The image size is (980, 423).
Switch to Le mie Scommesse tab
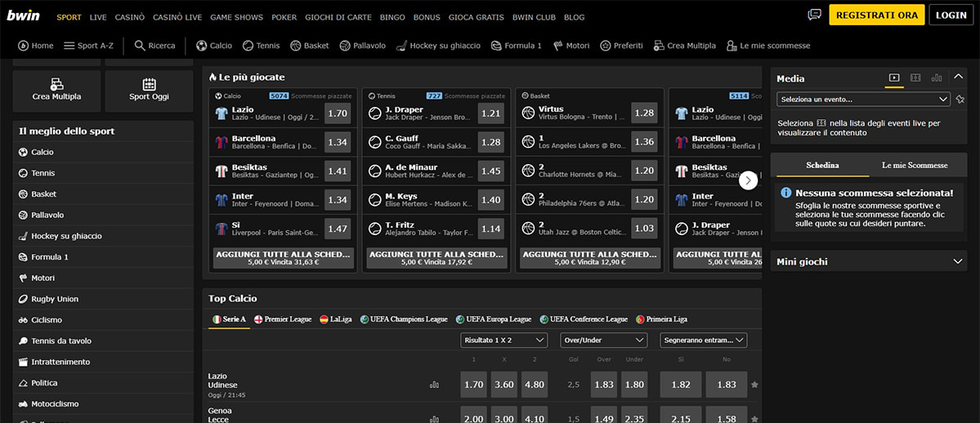click(x=915, y=166)
